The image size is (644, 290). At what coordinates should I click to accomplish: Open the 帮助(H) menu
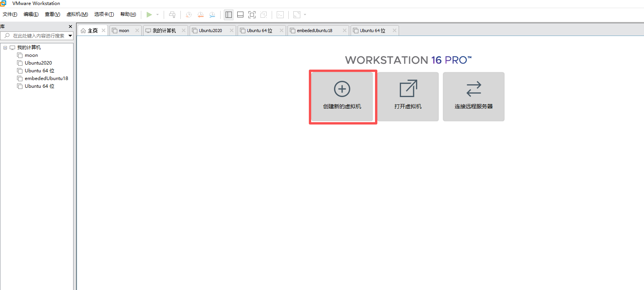pyautogui.click(x=128, y=14)
